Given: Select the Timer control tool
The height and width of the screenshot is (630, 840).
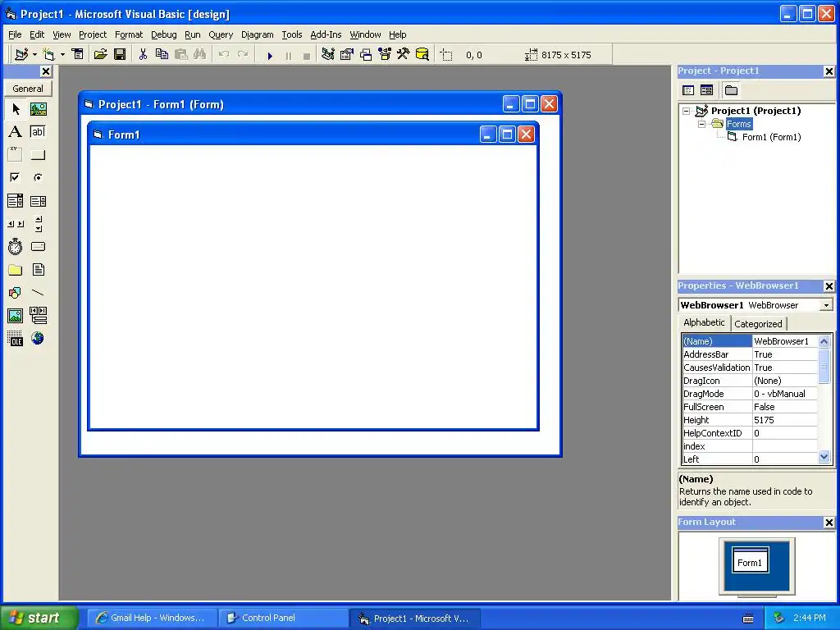Looking at the screenshot, I should click(16, 246).
